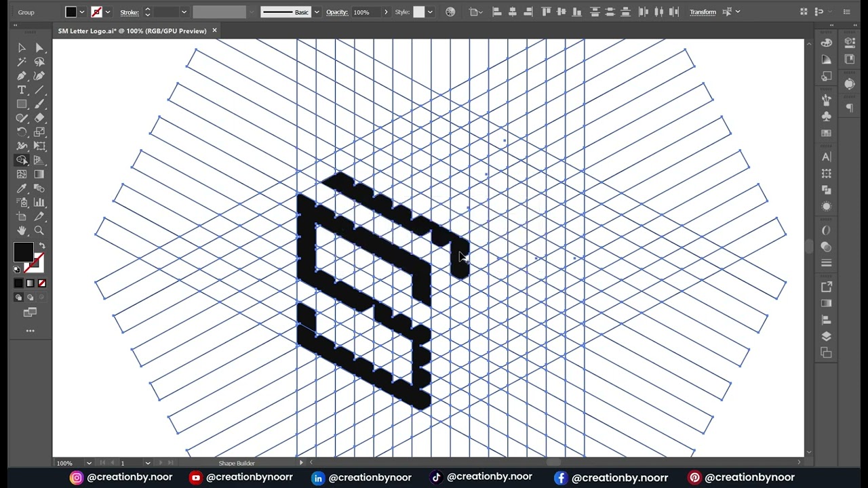Set fill mode to Gradient
Viewport: 868px width, 488px height.
point(31,283)
